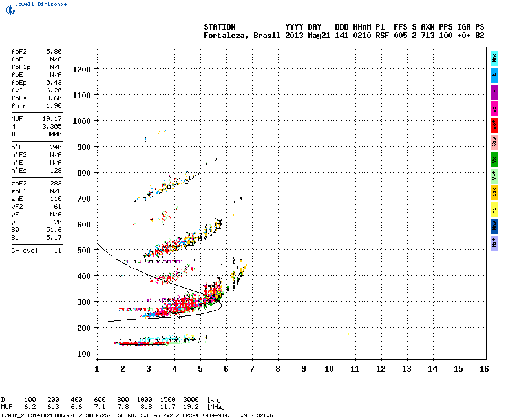Click the coordinates 3.9 S 321.6 E
This screenshot has height=420, width=517.
click(258, 415)
